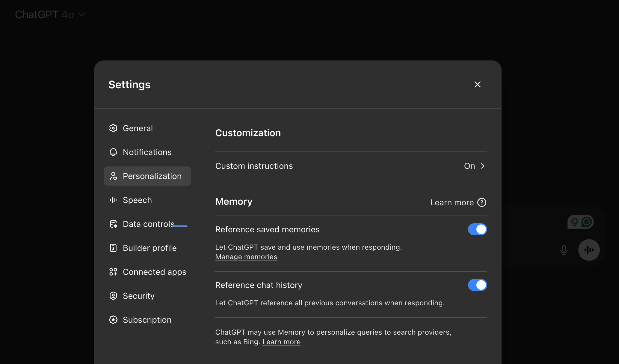Click the green lightbulb suggestion icon
The width and height of the screenshot is (619, 364).
click(574, 222)
